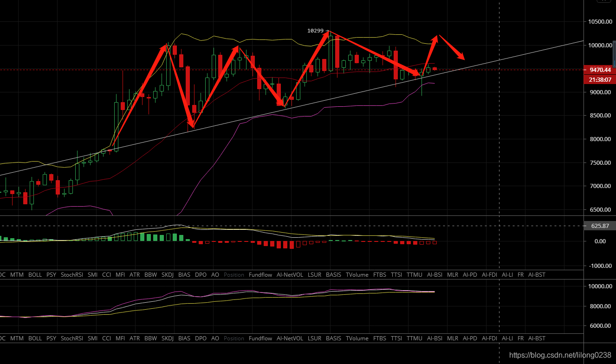This screenshot has height=364, width=616.
Task: Select CCI tab in middle indicator row
Action: (107, 275)
